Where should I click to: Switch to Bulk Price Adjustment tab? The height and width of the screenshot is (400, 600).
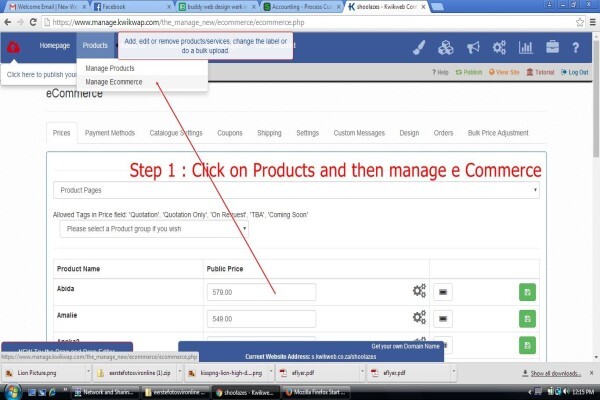click(x=498, y=133)
